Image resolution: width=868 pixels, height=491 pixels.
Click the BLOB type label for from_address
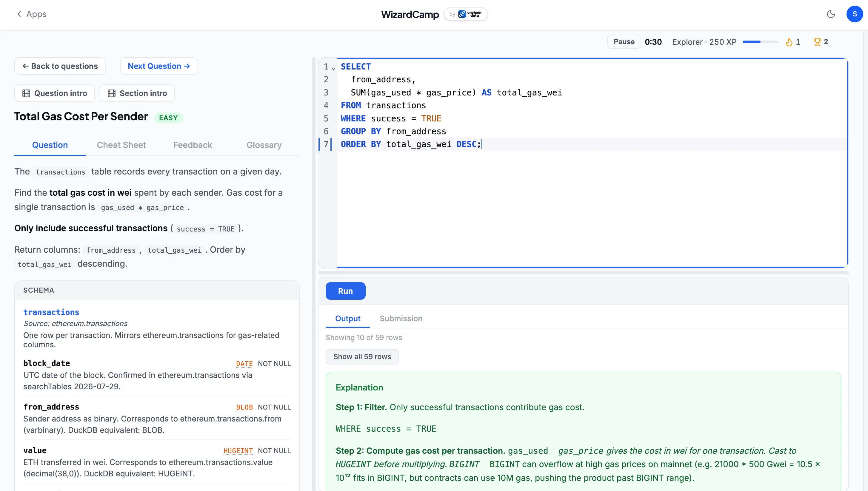click(x=244, y=407)
